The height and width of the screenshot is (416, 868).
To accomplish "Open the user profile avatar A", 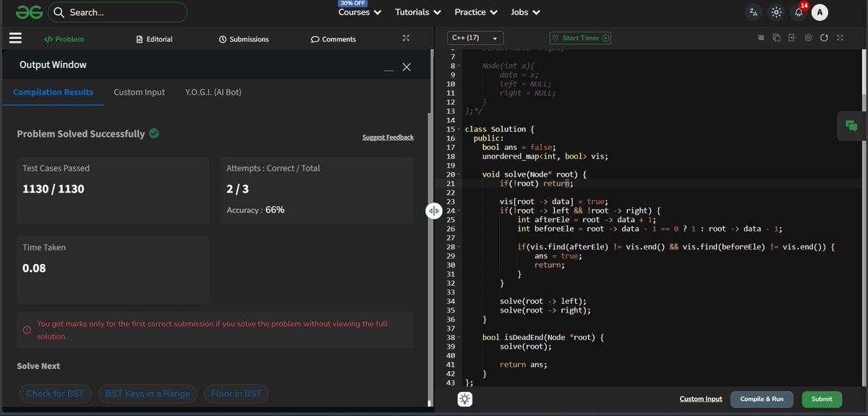I will tap(820, 12).
